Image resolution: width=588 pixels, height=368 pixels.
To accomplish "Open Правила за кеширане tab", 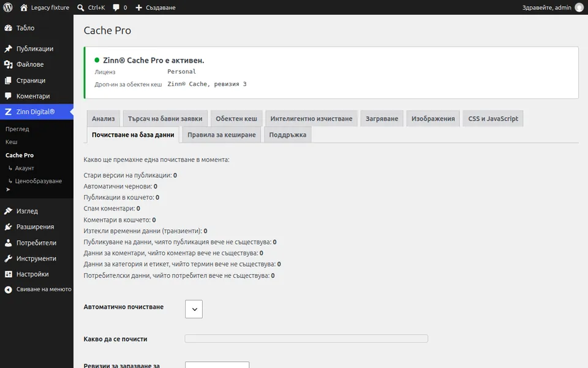I will click(222, 135).
